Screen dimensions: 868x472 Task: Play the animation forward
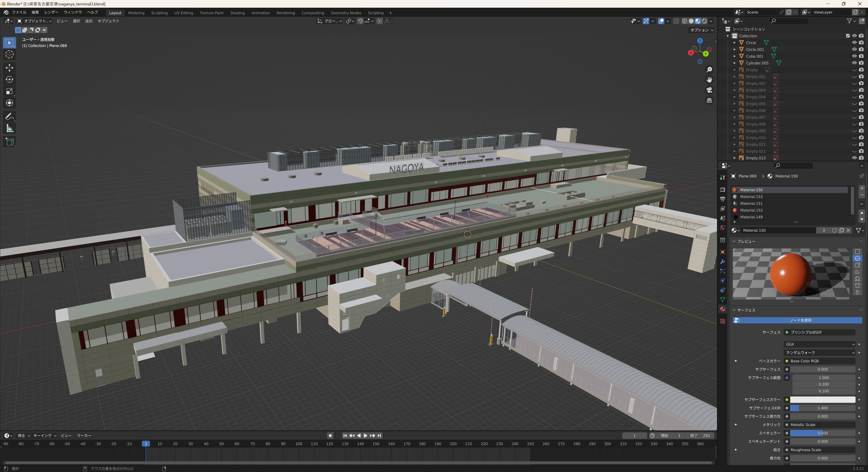tap(366, 436)
